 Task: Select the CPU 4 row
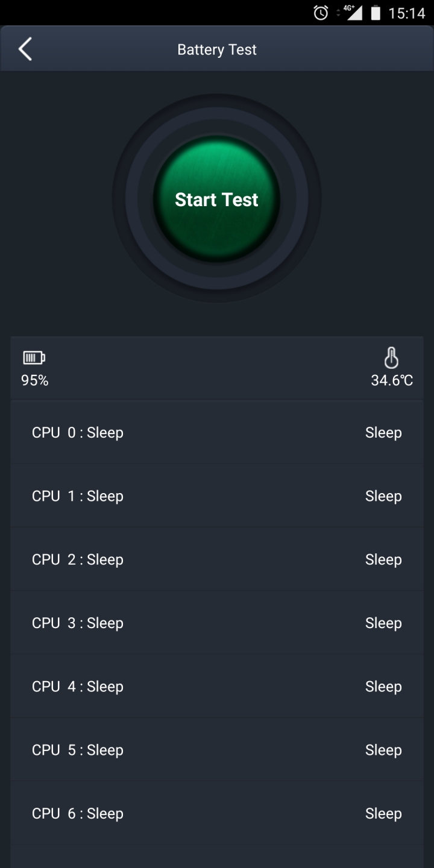coord(217,687)
